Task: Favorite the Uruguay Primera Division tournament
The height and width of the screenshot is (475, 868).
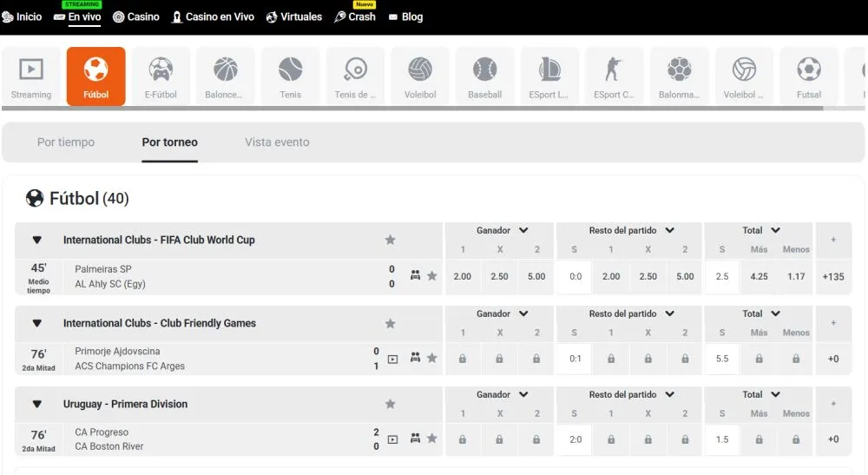Action: point(390,404)
